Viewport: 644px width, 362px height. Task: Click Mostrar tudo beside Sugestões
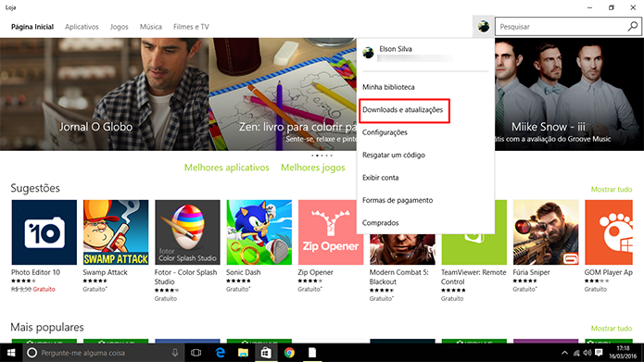[612, 189]
